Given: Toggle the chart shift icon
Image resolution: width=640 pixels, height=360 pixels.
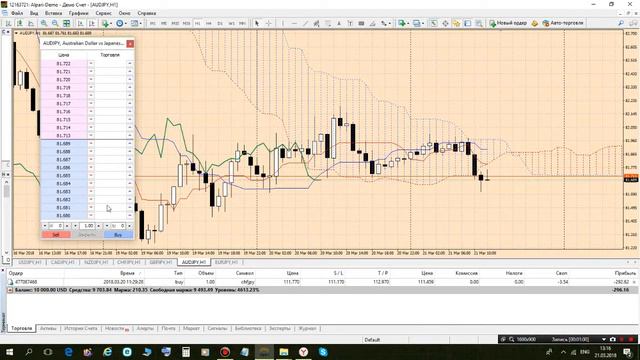Looking at the screenshot, I should (92, 23).
